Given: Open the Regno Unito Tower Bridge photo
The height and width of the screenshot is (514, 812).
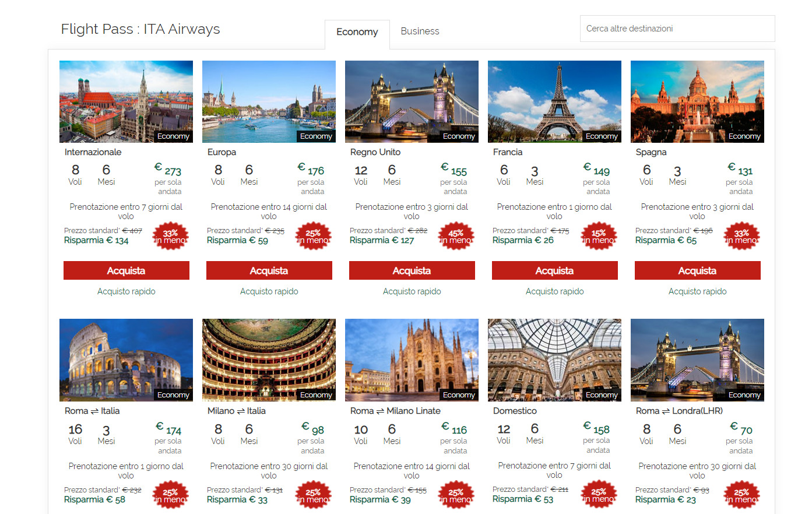Looking at the screenshot, I should click(412, 101).
